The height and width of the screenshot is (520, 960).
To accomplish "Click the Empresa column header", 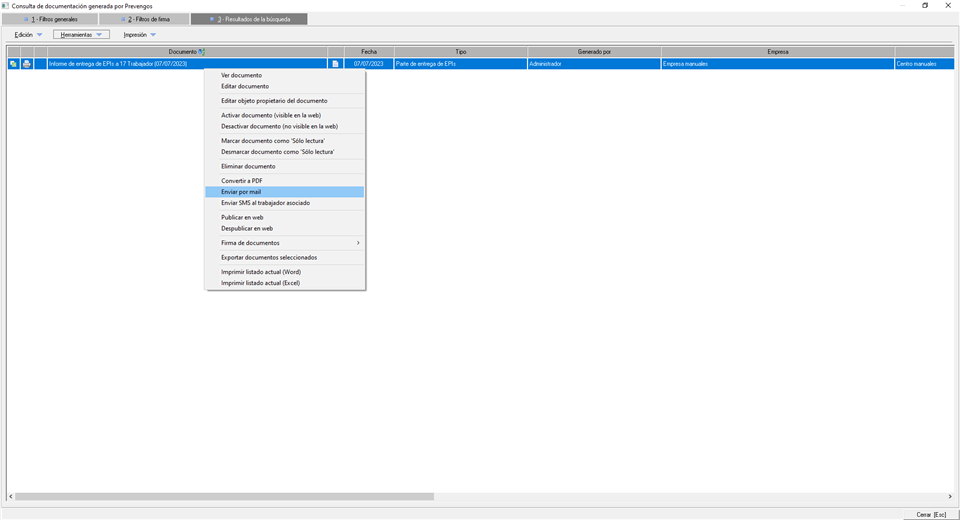I will (x=778, y=52).
